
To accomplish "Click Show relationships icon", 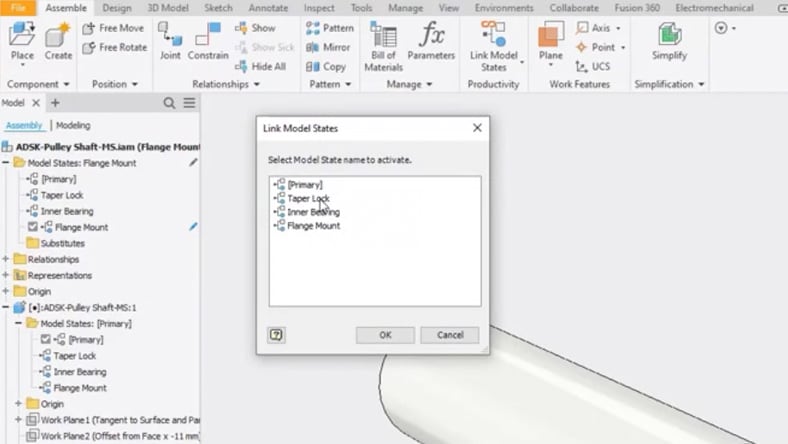I will click(241, 28).
